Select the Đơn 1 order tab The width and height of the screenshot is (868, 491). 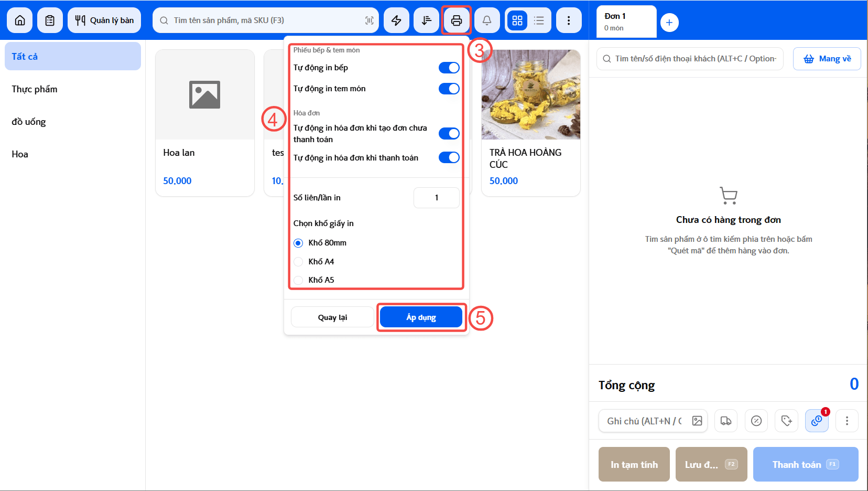[626, 22]
